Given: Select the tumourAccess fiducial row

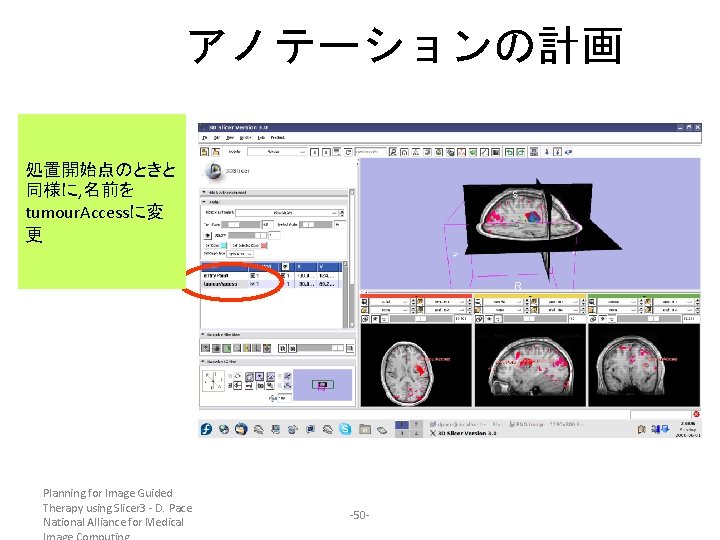Looking at the screenshot, I should 272,284.
